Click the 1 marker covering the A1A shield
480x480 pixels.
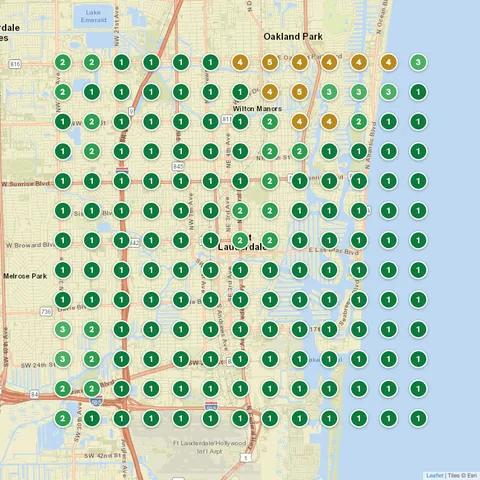click(x=359, y=211)
